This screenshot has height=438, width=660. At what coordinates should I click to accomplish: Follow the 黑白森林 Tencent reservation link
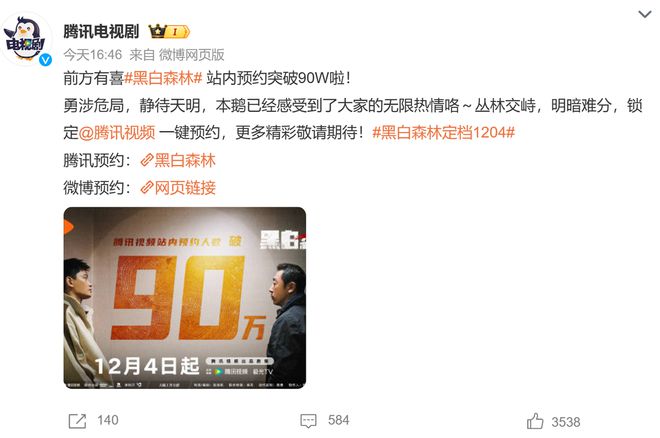tap(185, 160)
